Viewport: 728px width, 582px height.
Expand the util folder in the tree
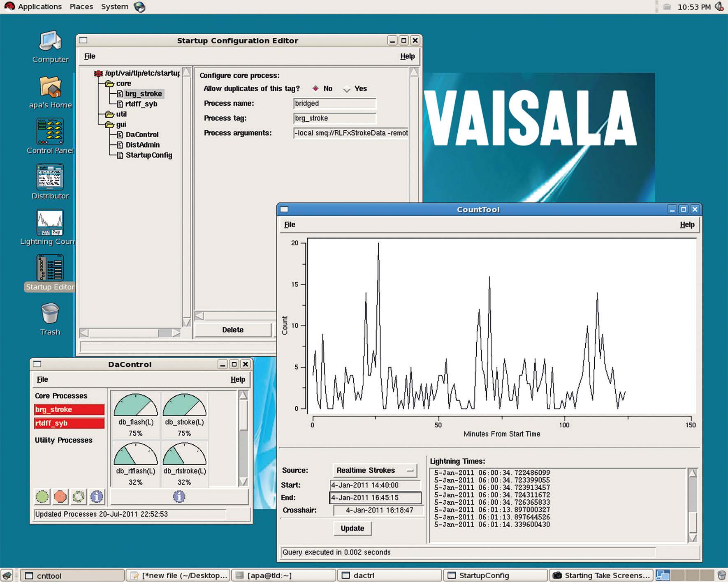109,114
